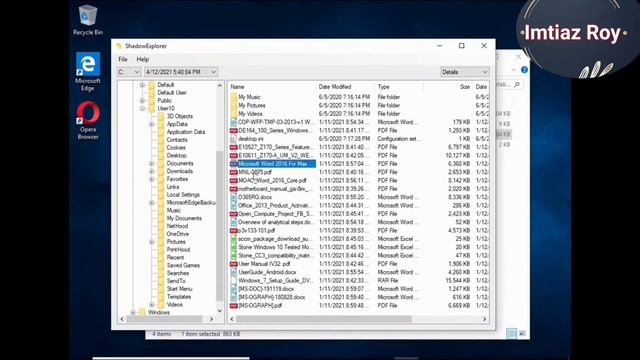Select the MOAC_Word_2016_Core.pdf icon

point(233,180)
